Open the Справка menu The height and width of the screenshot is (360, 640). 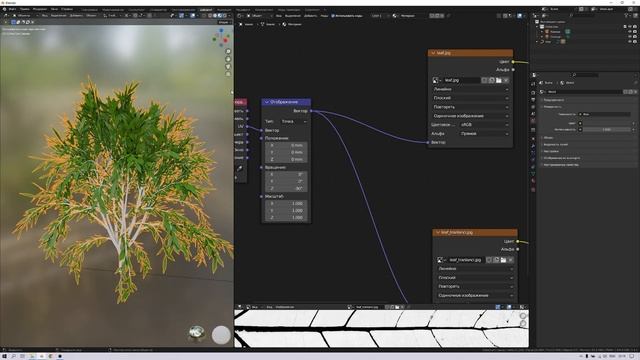[x=67, y=9]
